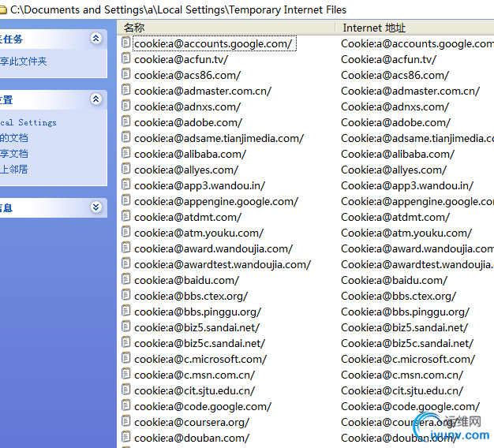Select the cookie:a@accounts.google.com/ file name
Viewport: 494px width, 448px height.
point(214,43)
